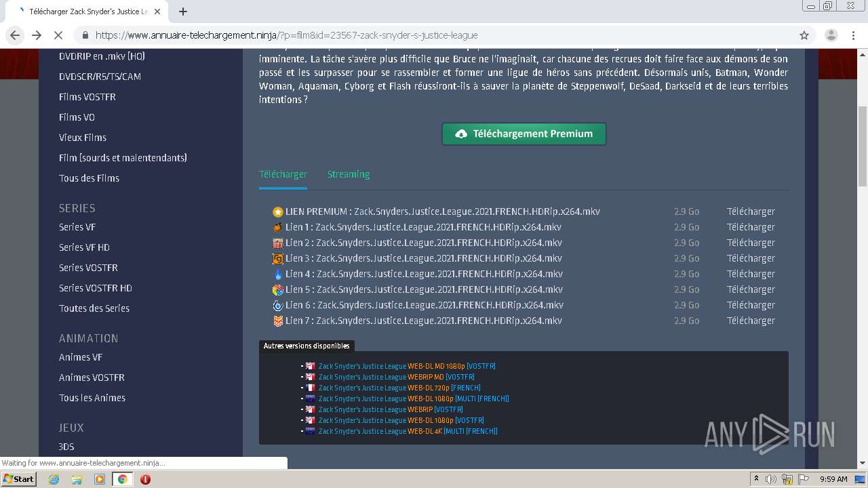Image resolution: width=868 pixels, height=488 pixels.
Task: Open Lien 6 file name link
Action: coord(425,305)
